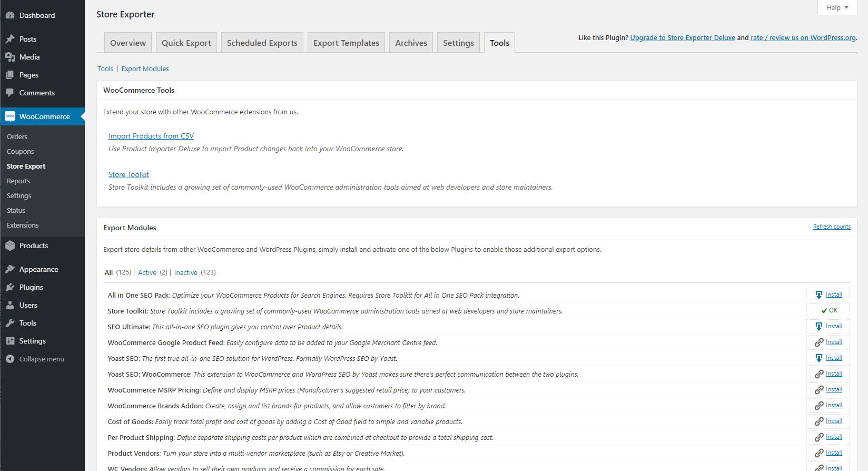This screenshot has height=471, width=868.
Task: Filter export modules by Active
Action: [147, 272]
